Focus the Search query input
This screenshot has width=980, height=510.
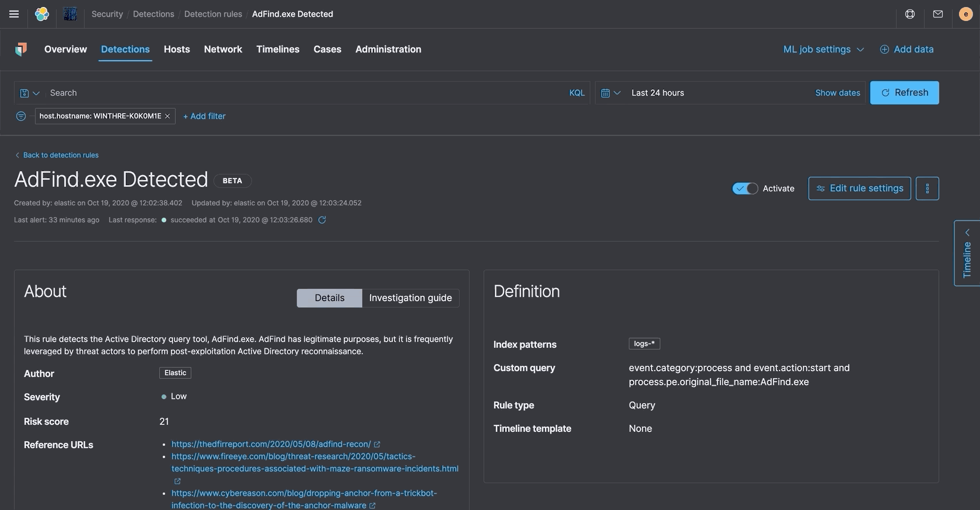pos(303,93)
